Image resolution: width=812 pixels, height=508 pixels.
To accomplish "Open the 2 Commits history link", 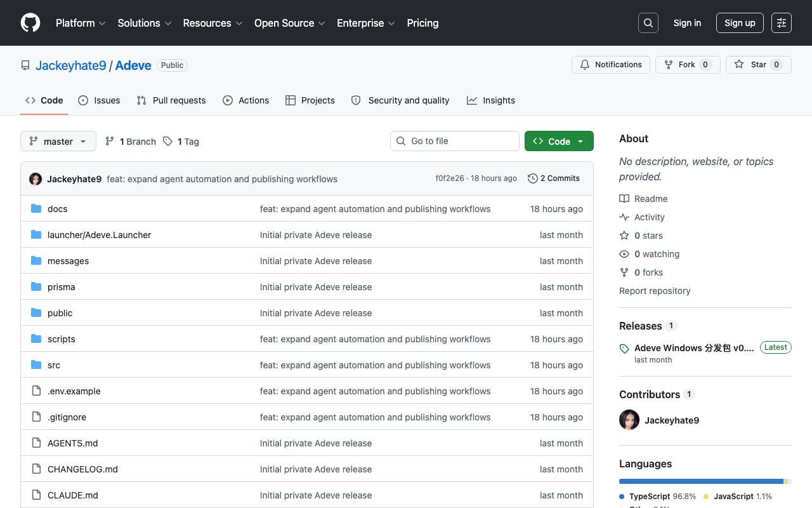I will pyautogui.click(x=554, y=178).
